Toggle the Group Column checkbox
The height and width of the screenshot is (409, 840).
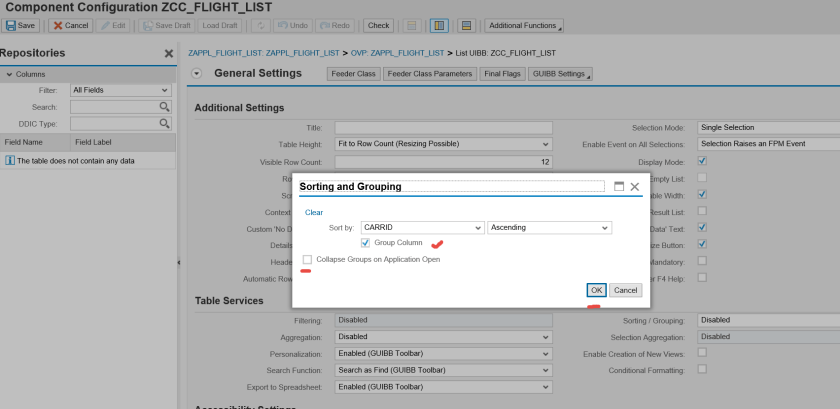pos(365,243)
